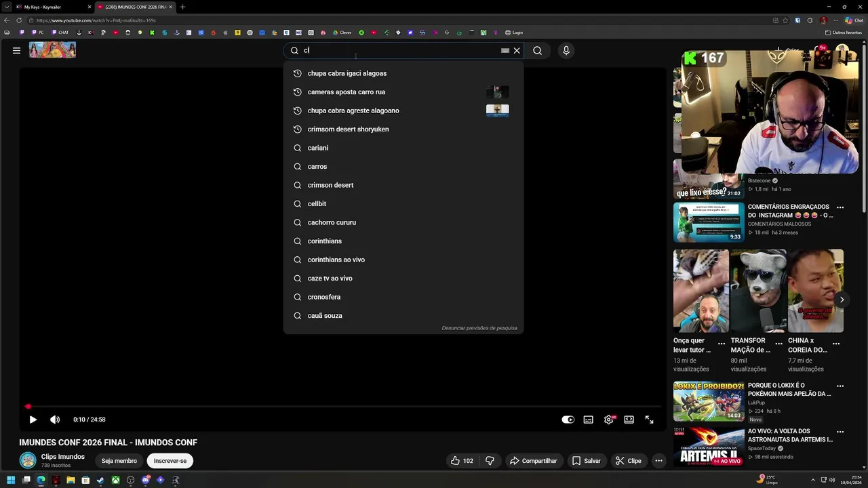The image size is (868, 488).
Task: Open more actions menu beside Clipe
Action: 658,461
